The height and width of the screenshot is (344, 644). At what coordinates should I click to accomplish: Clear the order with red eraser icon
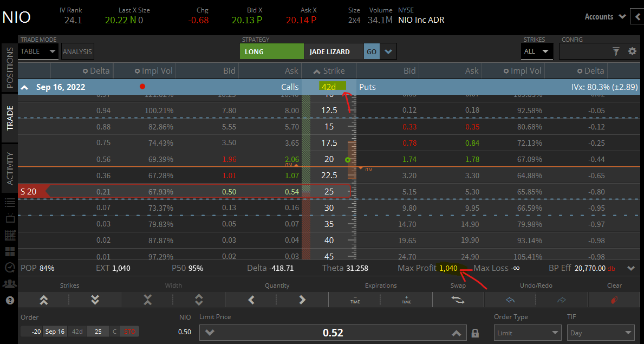tap(614, 300)
